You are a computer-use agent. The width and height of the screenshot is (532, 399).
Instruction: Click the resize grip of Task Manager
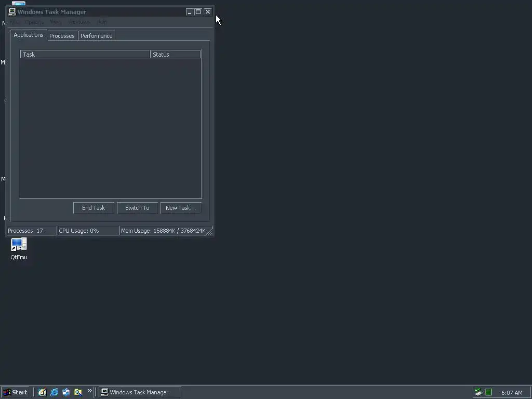(x=210, y=232)
